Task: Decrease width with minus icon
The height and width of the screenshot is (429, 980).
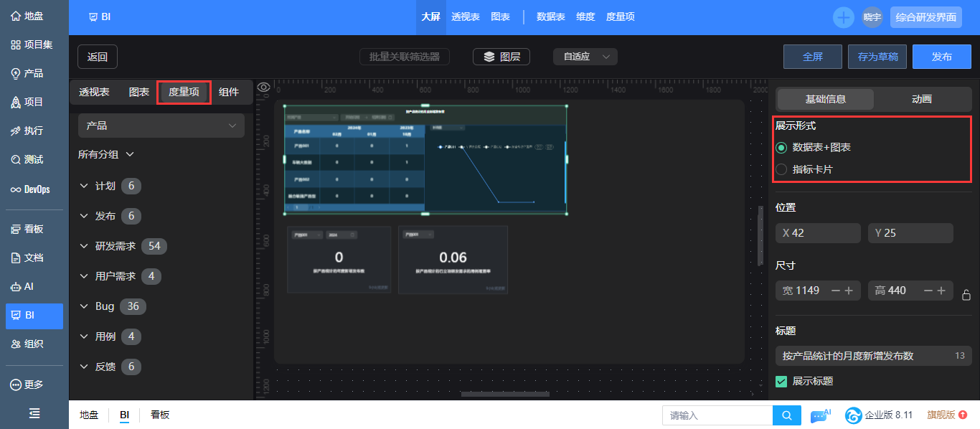Action: (835, 291)
